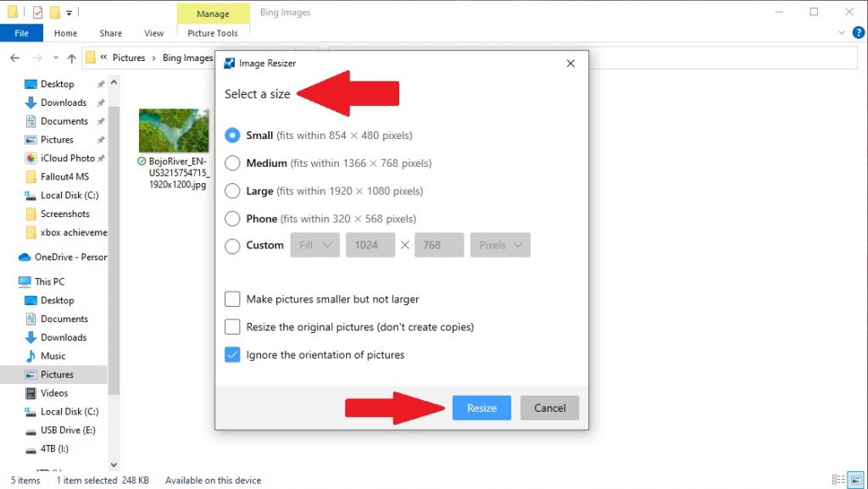The width and height of the screenshot is (868, 489).
Task: Click the blue Resize button
Action: (x=481, y=408)
